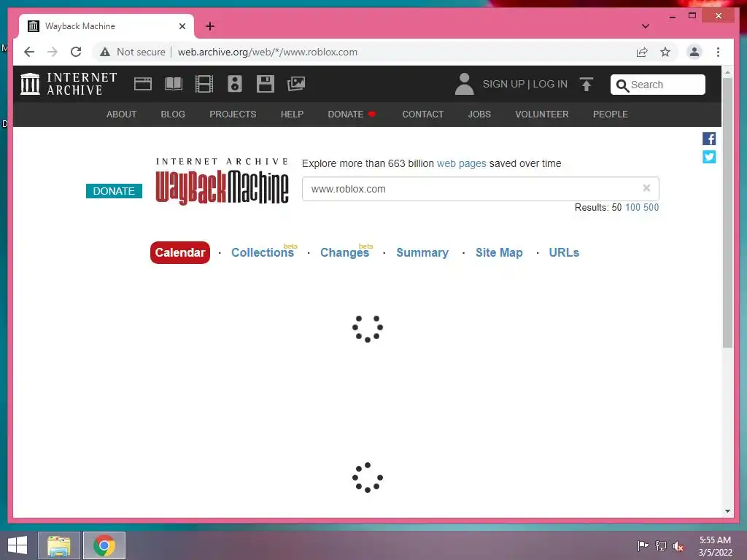Image resolution: width=747 pixels, height=560 pixels.
Task: Open the PROJECTS menu item
Action: coord(233,114)
